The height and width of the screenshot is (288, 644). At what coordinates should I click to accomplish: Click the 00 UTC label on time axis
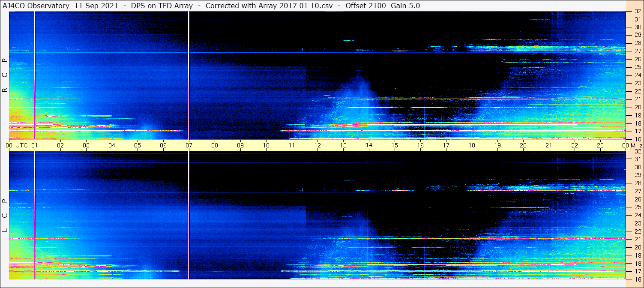[17, 145]
